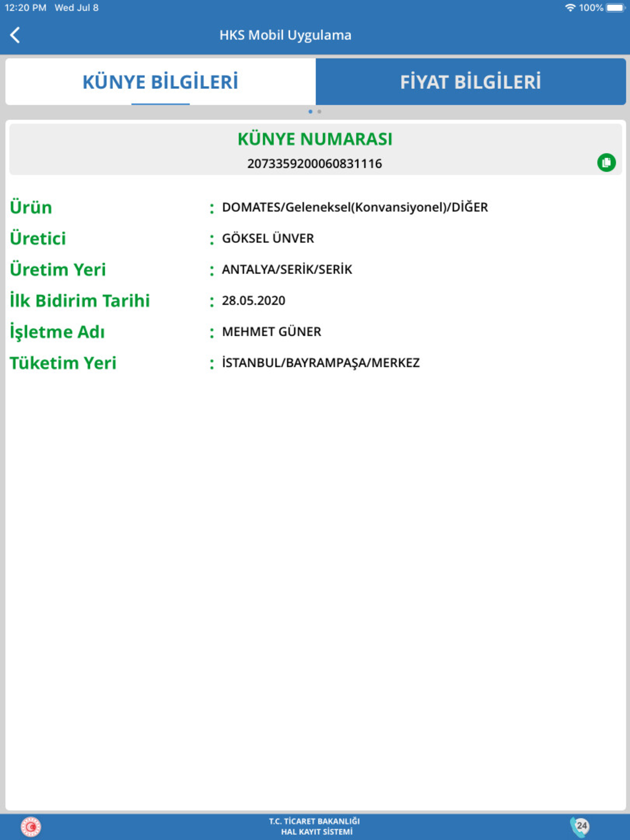The image size is (630, 840).
Task: Tap the battery indicator icon
Action: (615, 8)
